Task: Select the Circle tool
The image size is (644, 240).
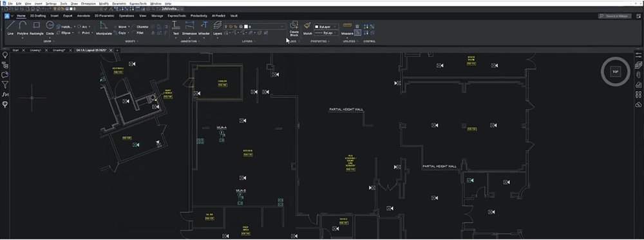Action: tap(50, 28)
